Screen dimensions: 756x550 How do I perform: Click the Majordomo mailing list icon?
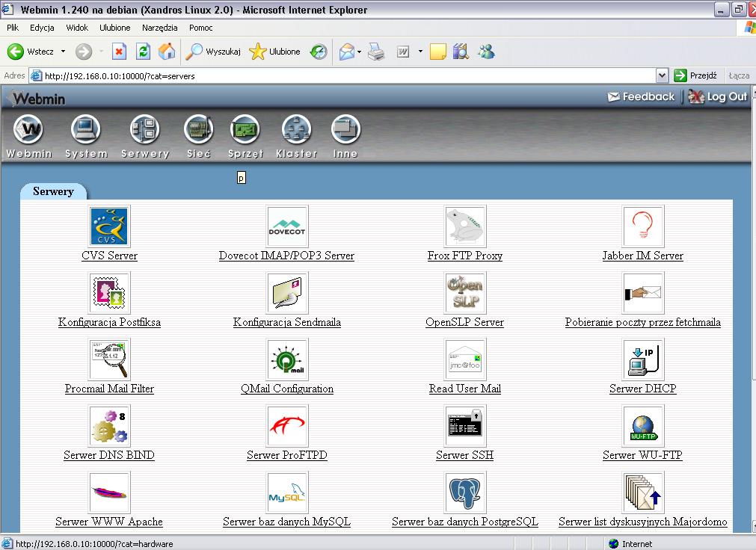pos(642,492)
